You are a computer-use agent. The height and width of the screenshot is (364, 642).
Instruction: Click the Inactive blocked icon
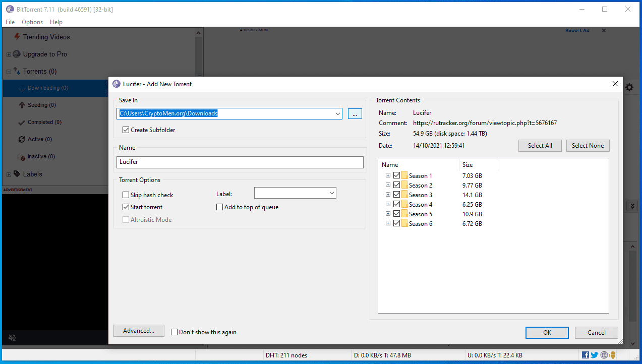point(22,157)
